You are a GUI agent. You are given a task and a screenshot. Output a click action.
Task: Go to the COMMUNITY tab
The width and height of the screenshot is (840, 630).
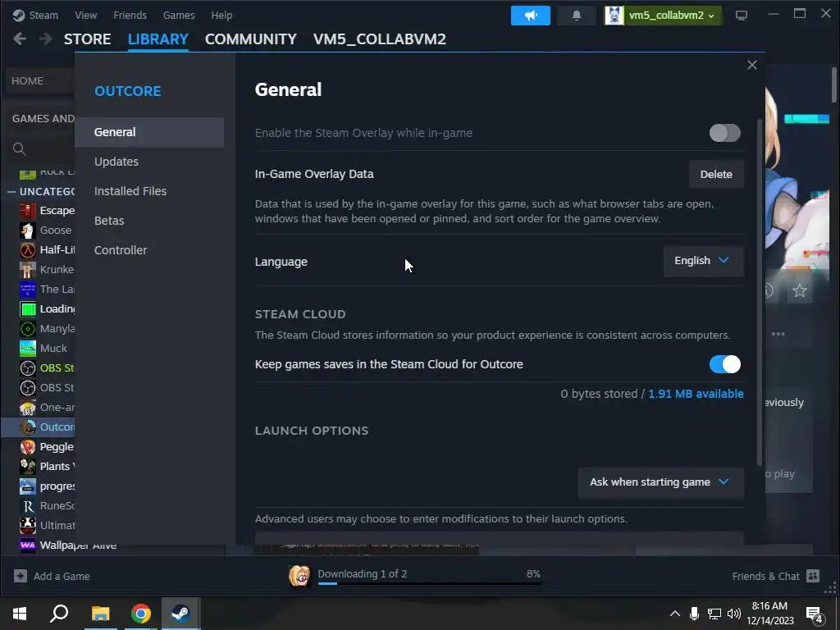click(x=251, y=39)
